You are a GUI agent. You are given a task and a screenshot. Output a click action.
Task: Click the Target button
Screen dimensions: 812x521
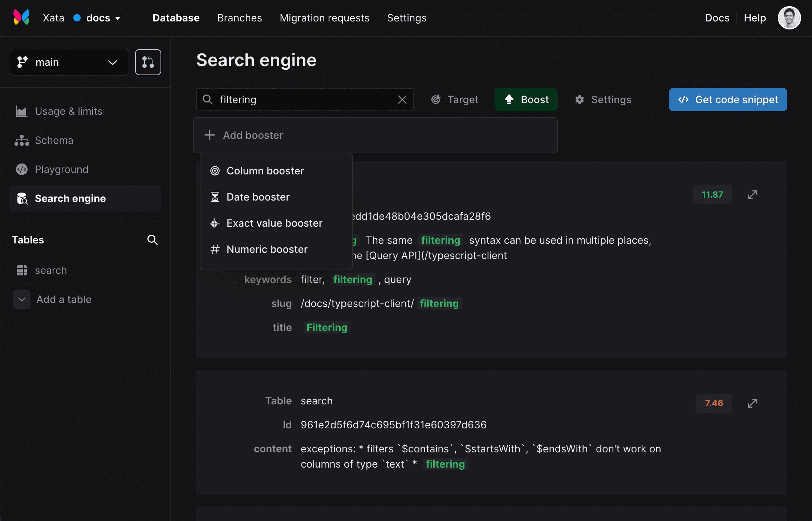(x=454, y=100)
